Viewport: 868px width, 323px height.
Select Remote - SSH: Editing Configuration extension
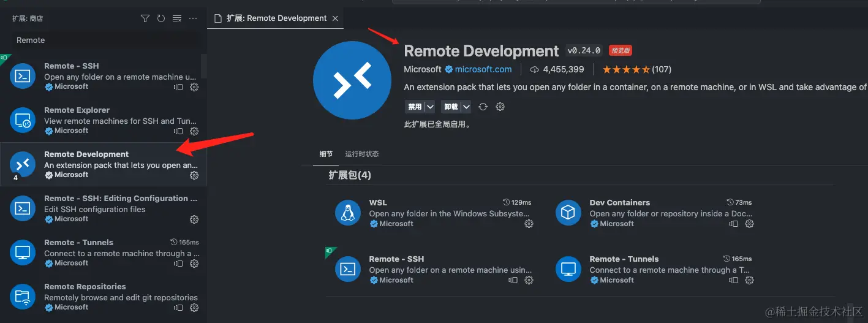tap(103, 208)
